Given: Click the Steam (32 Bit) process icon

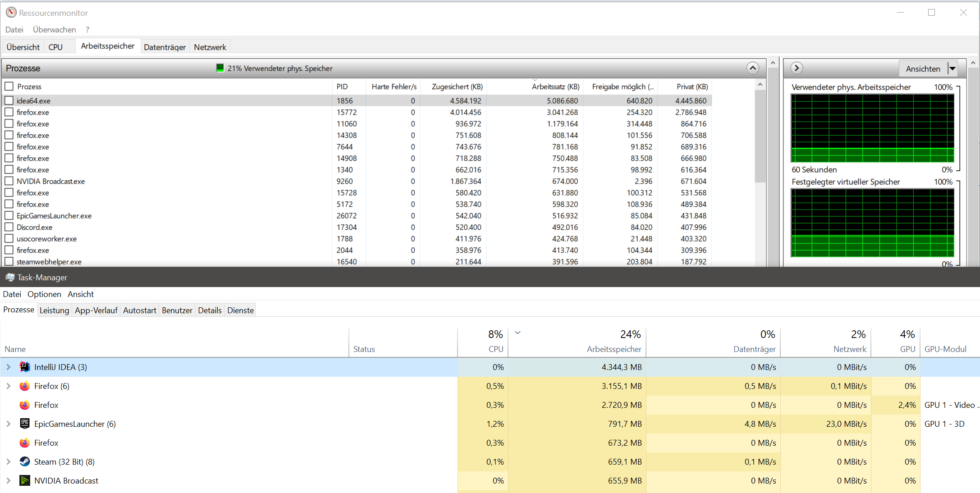Looking at the screenshot, I should tap(25, 461).
